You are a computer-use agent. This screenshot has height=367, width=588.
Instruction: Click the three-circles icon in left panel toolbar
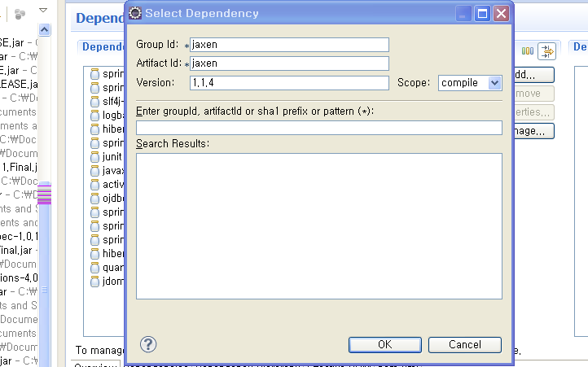coord(20,12)
